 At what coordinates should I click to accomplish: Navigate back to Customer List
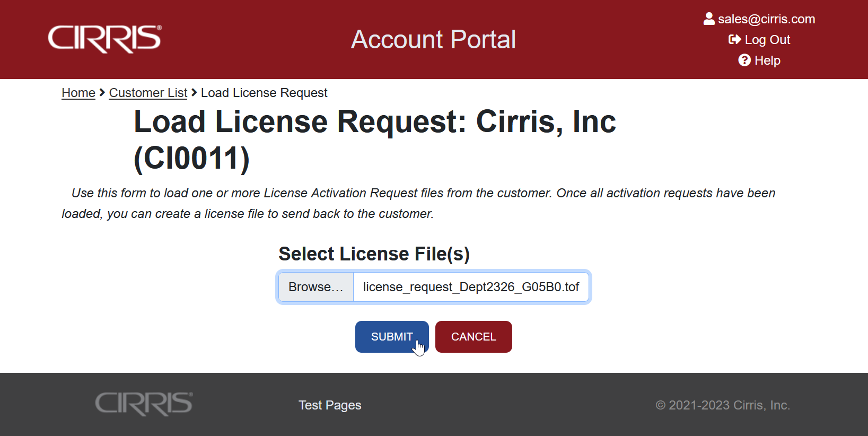coord(148,93)
